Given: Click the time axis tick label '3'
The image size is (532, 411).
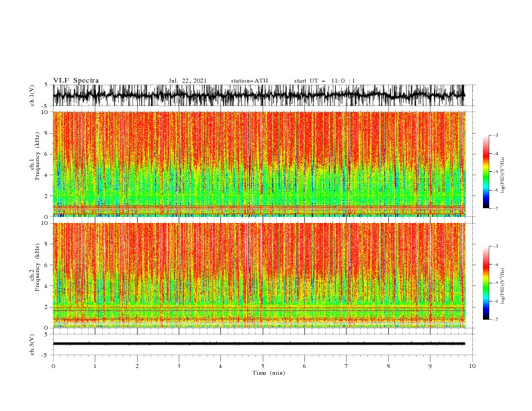Looking at the screenshot, I should 179,366.
